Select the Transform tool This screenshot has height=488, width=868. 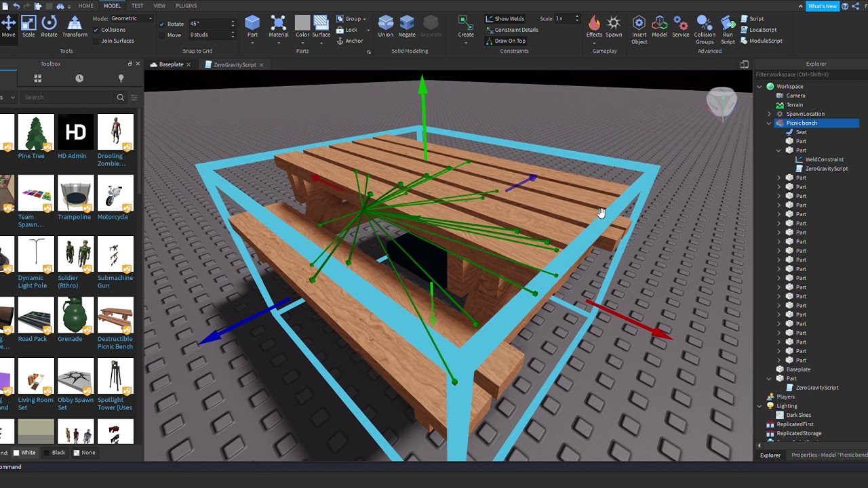coord(75,27)
